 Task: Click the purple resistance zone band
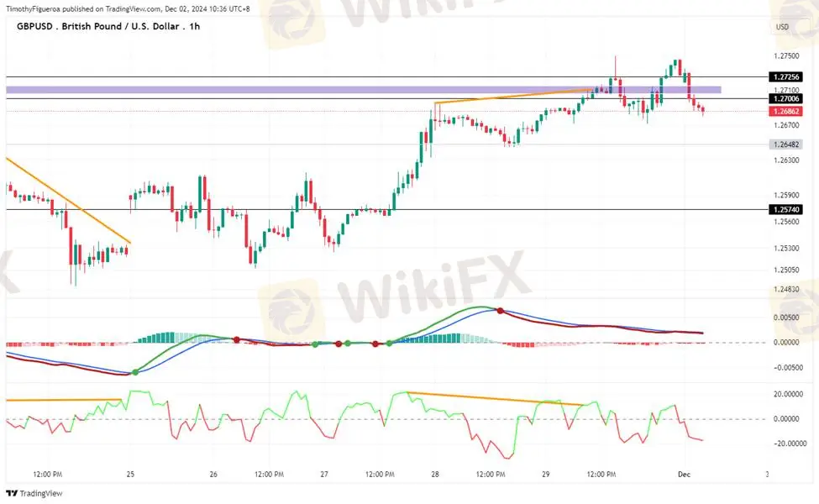(x=364, y=90)
